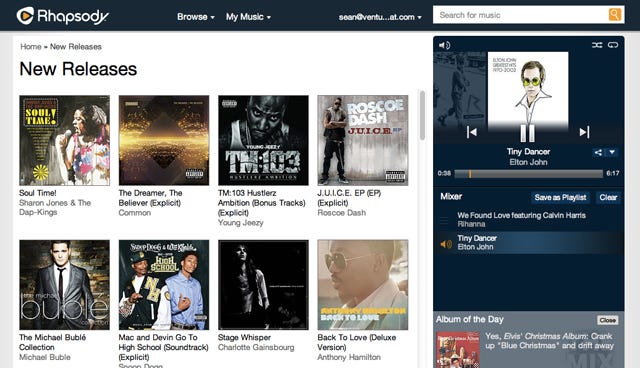Click Elton John artist name under player
This screenshot has height=368, width=640.
(x=528, y=162)
